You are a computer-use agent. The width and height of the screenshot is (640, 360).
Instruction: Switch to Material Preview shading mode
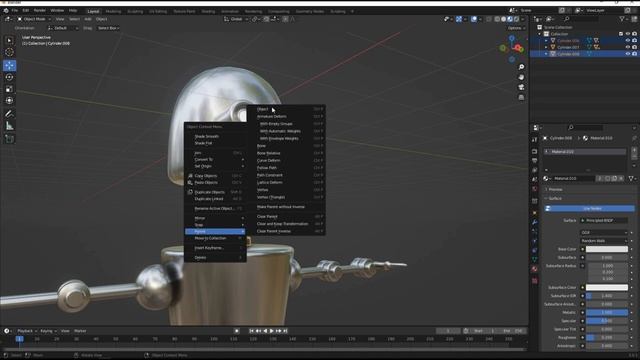[x=510, y=19]
